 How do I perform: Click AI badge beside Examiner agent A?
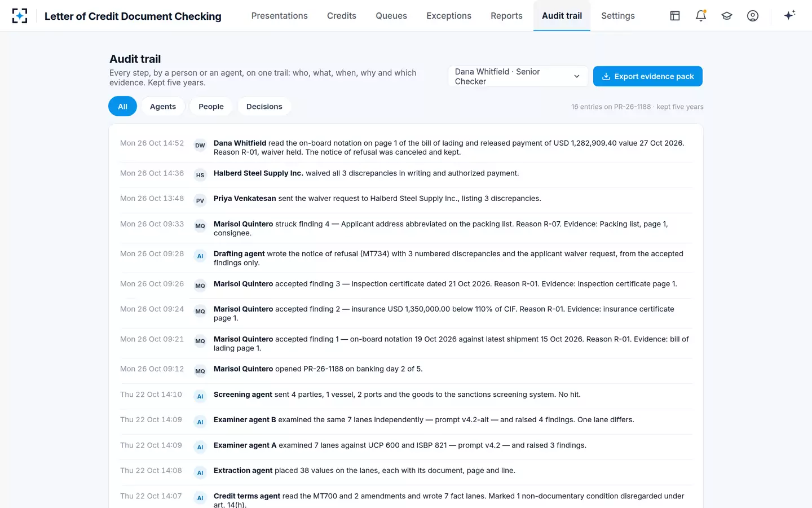[200, 448]
